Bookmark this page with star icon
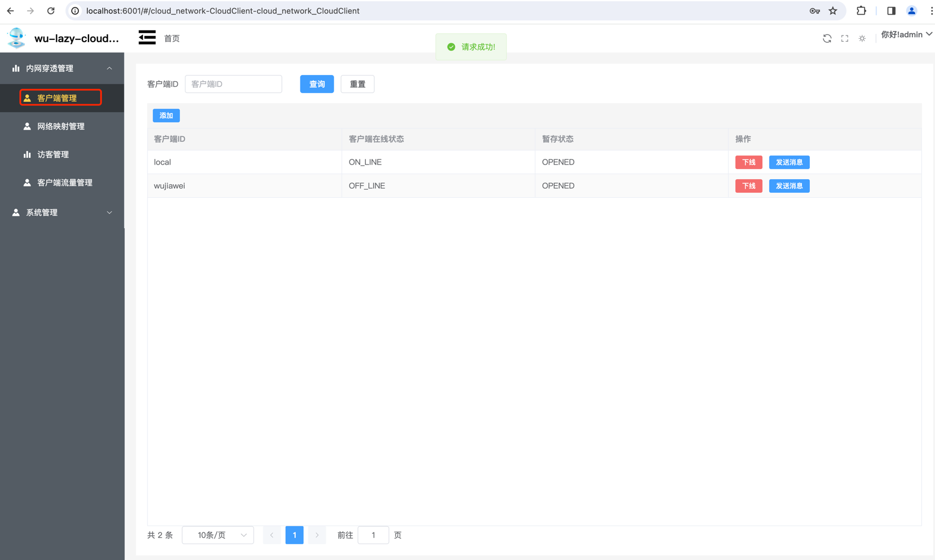Screen dimensions: 935x560 pos(833,11)
